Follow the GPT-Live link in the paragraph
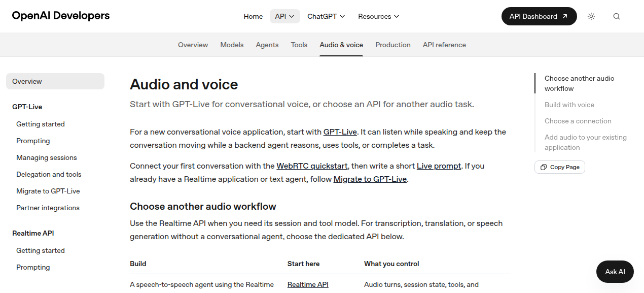The width and height of the screenshot is (644, 293). pyautogui.click(x=340, y=132)
